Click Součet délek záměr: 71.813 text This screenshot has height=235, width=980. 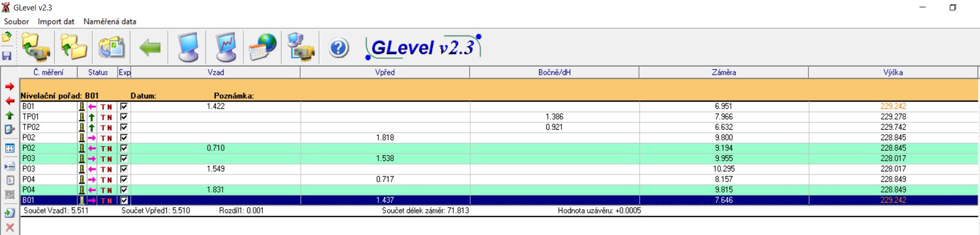click(x=425, y=211)
